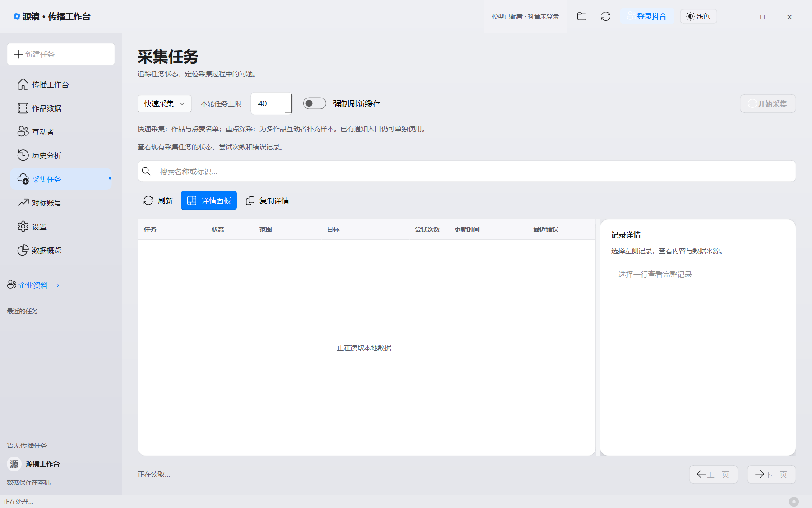Toggle the 浅色 theme button
The width and height of the screenshot is (812, 508).
[698, 16]
